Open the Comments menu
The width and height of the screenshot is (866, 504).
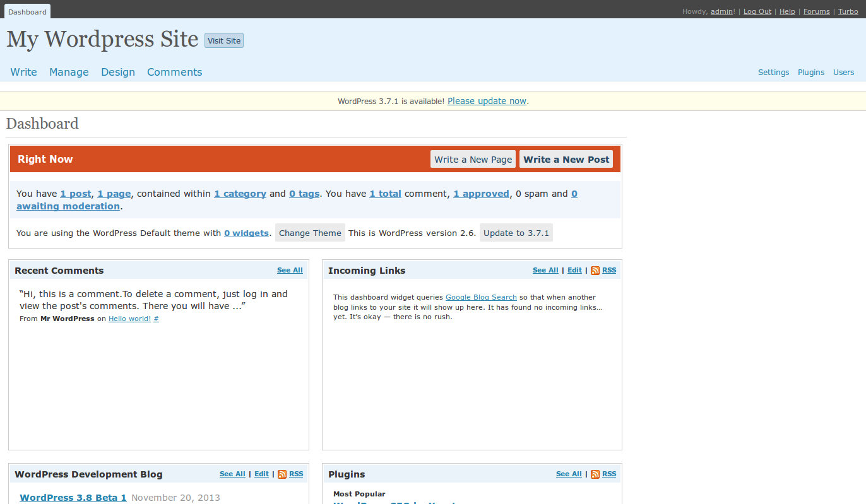pos(175,72)
